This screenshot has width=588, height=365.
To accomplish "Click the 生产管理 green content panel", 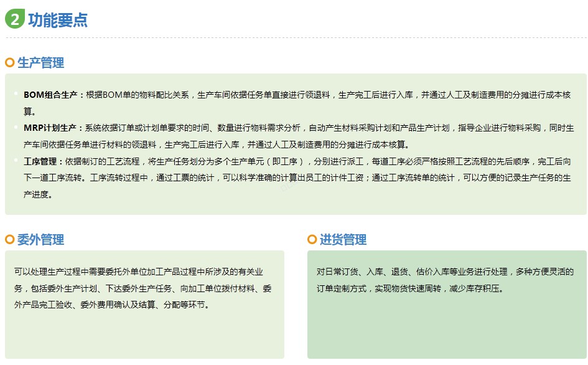I will [296, 145].
